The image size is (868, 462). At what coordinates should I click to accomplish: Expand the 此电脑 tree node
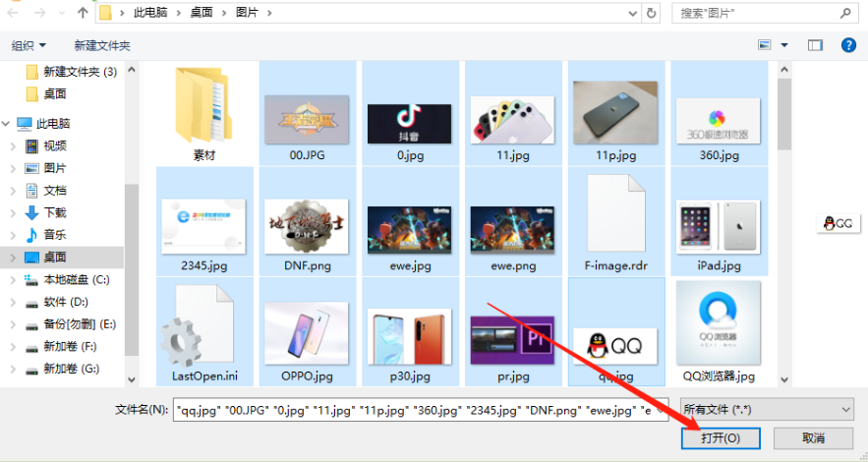pyautogui.click(x=9, y=124)
